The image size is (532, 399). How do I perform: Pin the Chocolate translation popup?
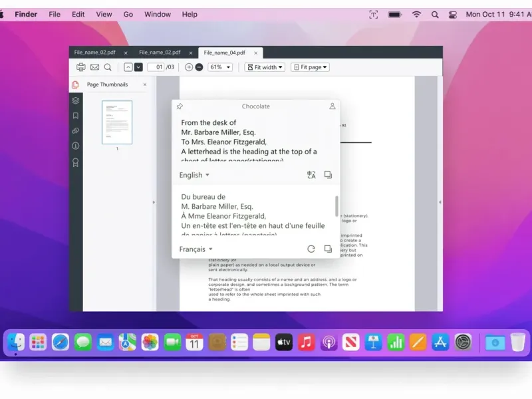click(180, 106)
